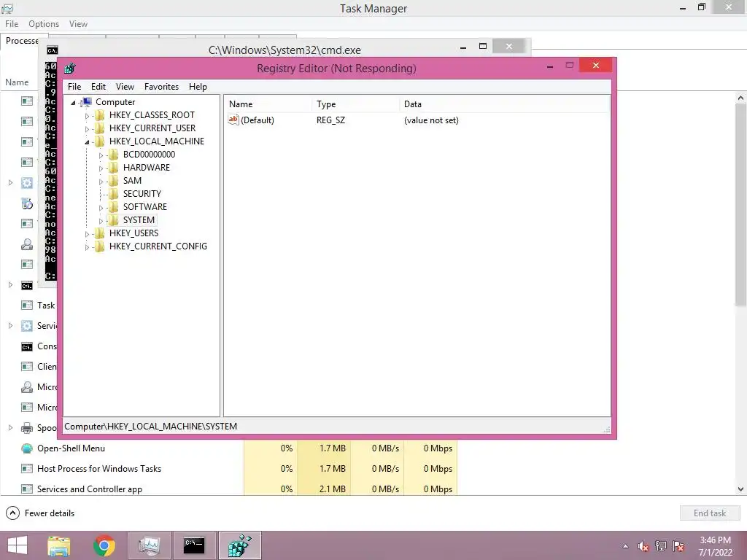Select HKEY_CURRENT_CONFIG folder icon
Screen dimensions: 747x560
[99, 246]
